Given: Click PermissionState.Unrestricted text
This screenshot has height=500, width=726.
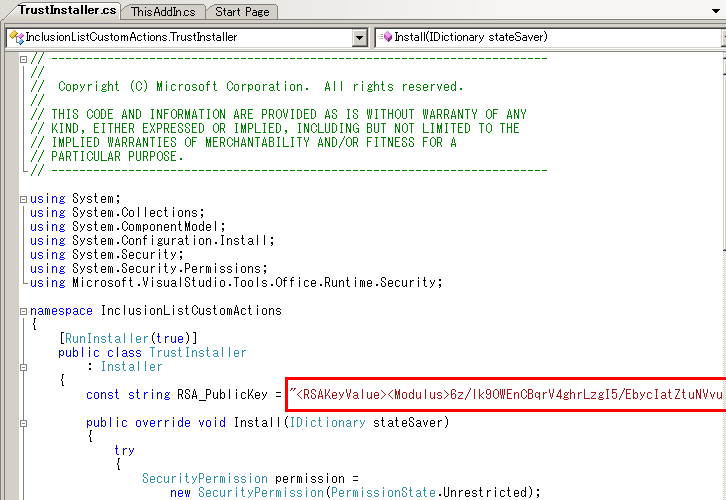Looking at the screenshot, I should [x=429, y=492].
